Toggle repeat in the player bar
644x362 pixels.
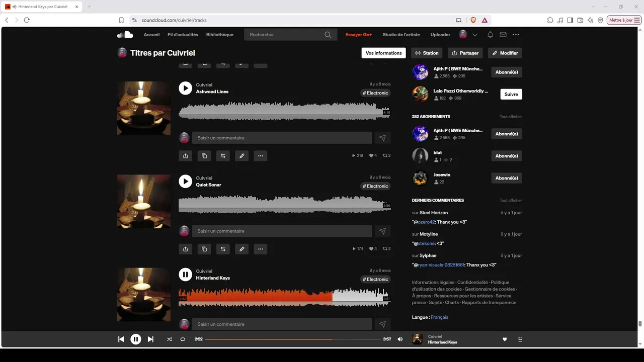click(183, 339)
